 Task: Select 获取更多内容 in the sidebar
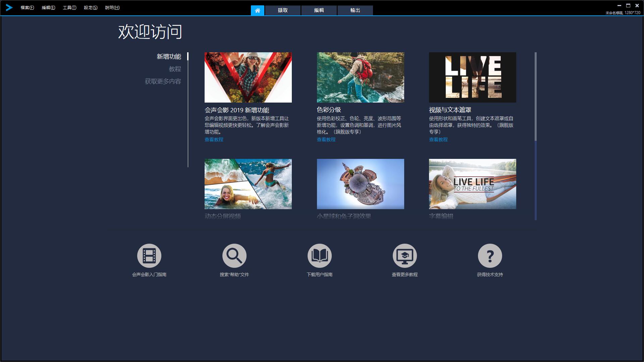(x=163, y=81)
